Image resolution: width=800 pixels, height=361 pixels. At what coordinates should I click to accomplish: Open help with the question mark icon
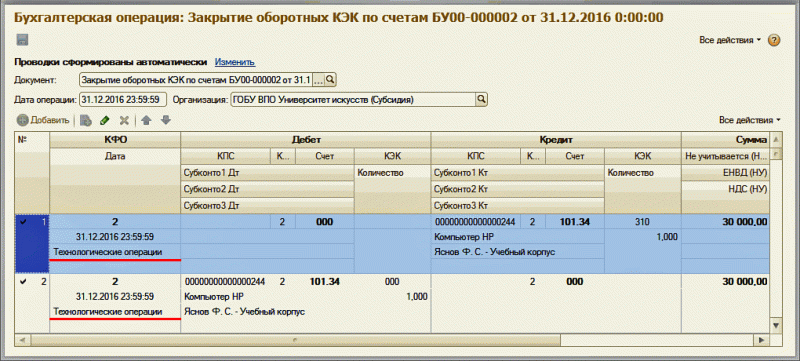(774, 40)
